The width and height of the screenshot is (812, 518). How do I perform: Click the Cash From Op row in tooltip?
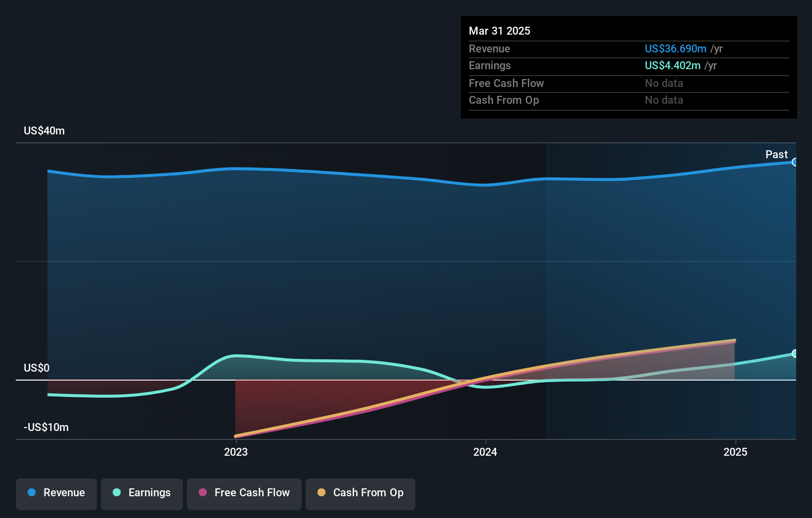pyautogui.click(x=629, y=100)
